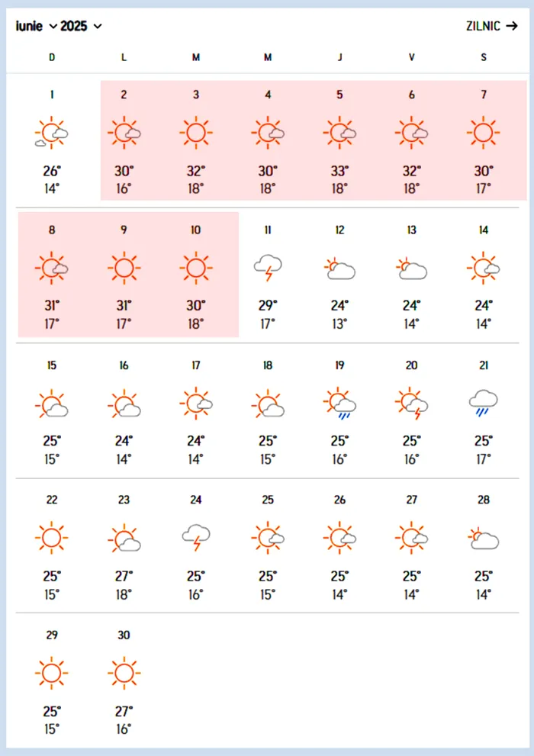534x756 pixels.
Task: Switch to the ZILNIC daily view
Action: pos(492,26)
